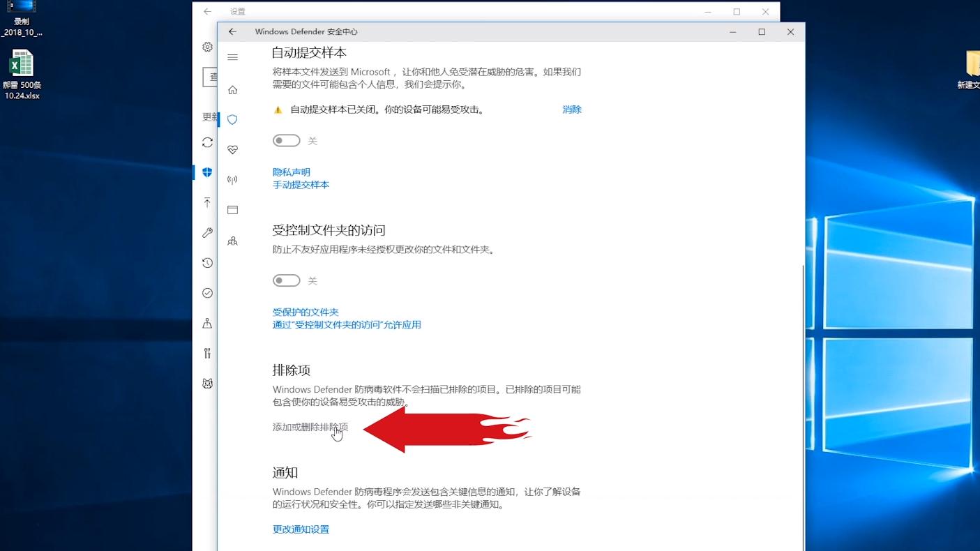Open Troubleshoot wrench icon in Settings sidebar
980x551 pixels.
tap(207, 233)
